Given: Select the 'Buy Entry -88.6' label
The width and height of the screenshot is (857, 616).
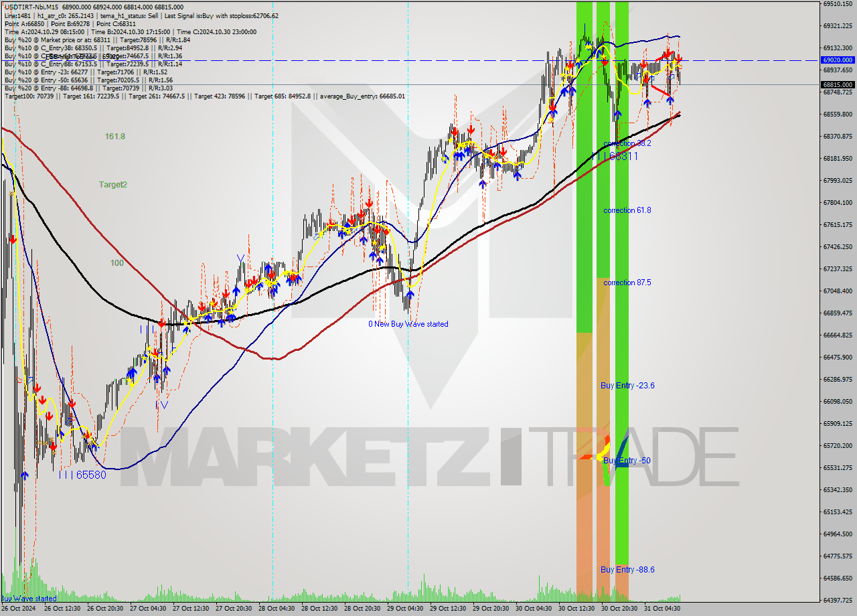Looking at the screenshot, I should (627, 570).
